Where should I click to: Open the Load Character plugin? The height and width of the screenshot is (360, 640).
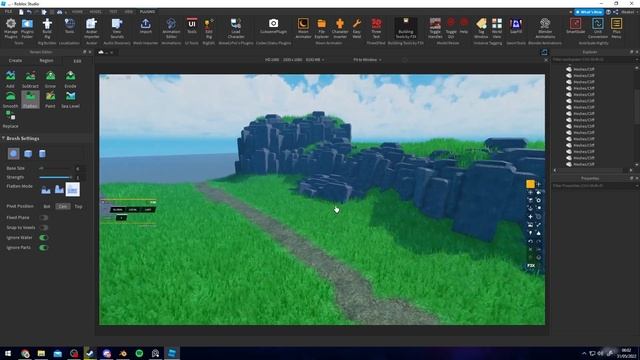pyautogui.click(x=236, y=28)
